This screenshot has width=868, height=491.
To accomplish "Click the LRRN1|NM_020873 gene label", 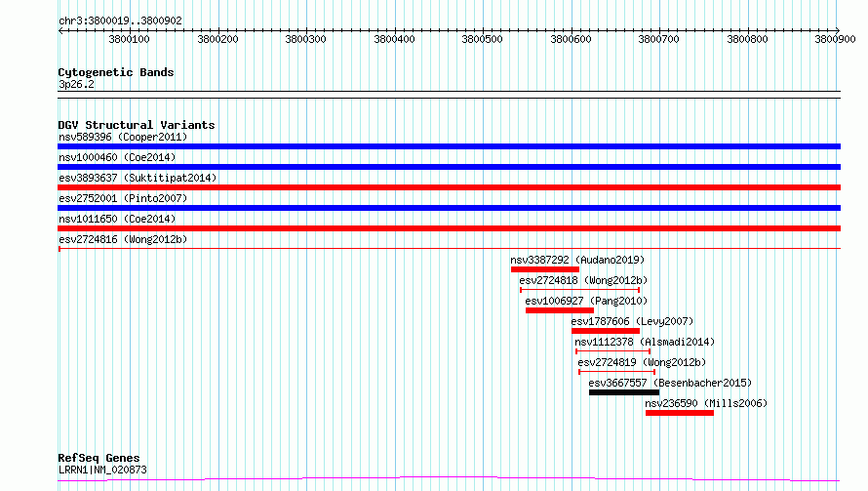I will 102,470.
